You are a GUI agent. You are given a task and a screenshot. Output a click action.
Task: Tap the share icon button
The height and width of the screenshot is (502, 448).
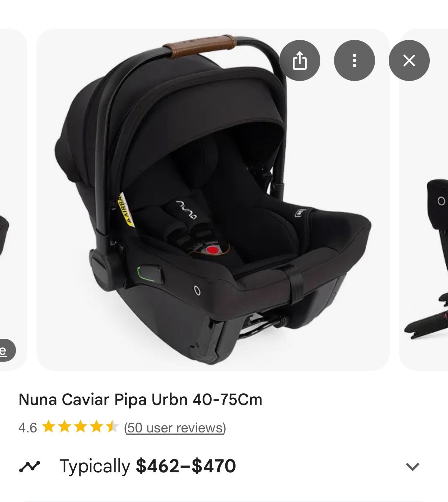click(300, 60)
